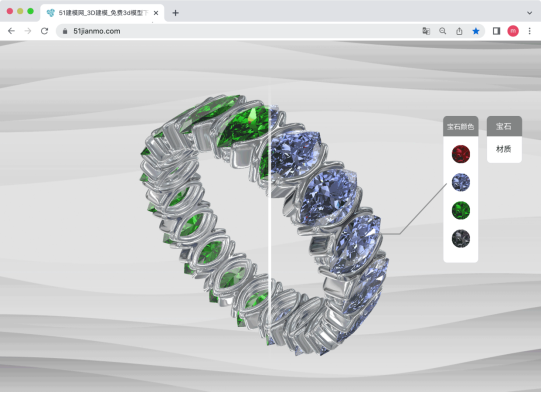Go back to the previous page

click(x=11, y=31)
